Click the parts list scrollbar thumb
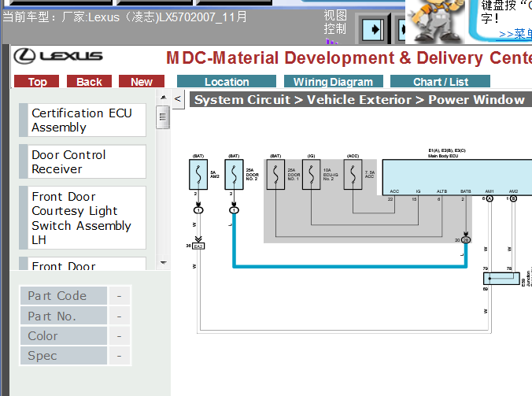 pyautogui.click(x=163, y=117)
